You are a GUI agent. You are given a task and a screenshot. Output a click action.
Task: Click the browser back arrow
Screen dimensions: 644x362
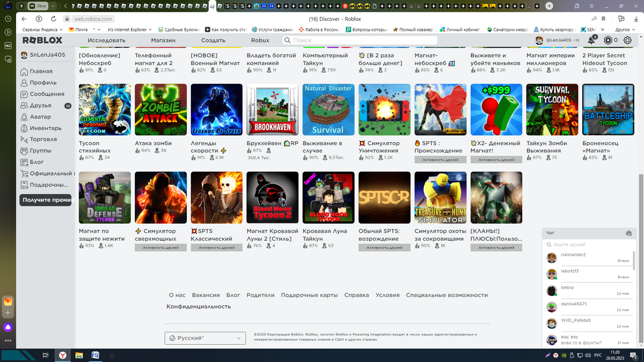click(x=25, y=19)
